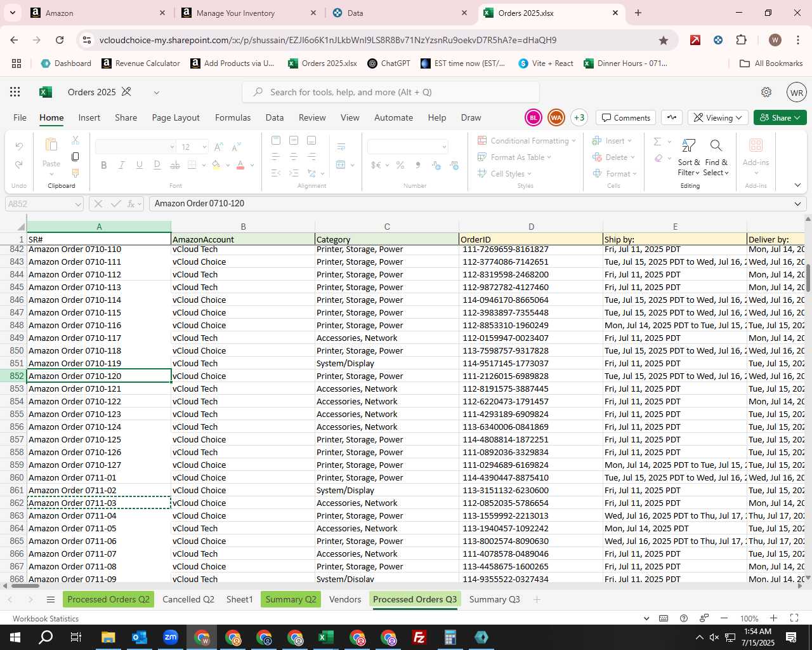Open the font size dropdown
Image resolution: width=812 pixels, height=650 pixels.
tap(204, 147)
